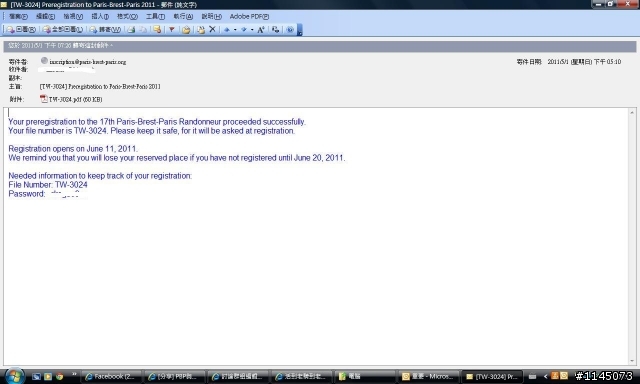Viewport: 640px width, 384px height.
Task: Click media player quick launch icon
Action: point(48,376)
